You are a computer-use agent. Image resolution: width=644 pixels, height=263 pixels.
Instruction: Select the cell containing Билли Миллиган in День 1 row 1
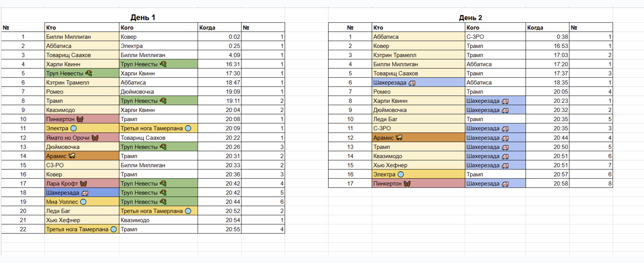pos(82,36)
